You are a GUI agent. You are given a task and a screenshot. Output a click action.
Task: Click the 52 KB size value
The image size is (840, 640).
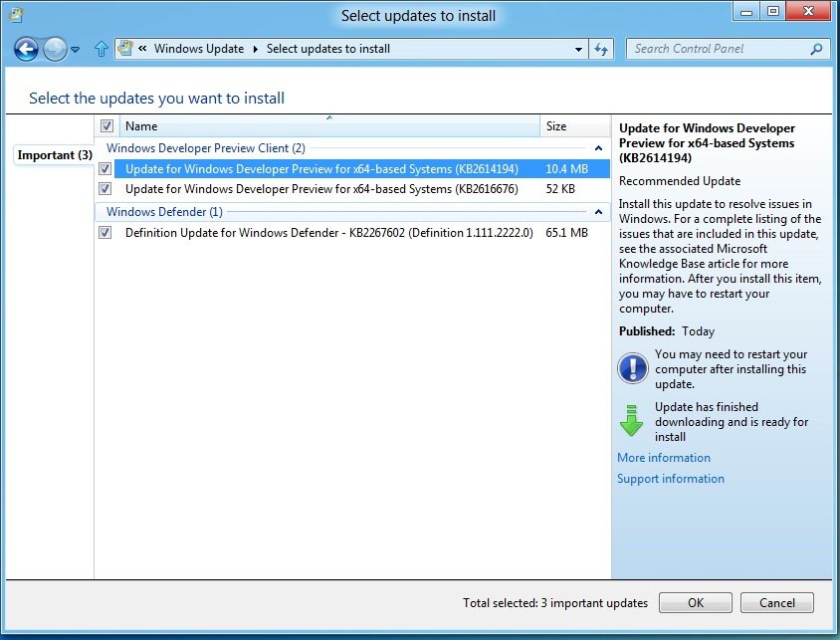560,188
